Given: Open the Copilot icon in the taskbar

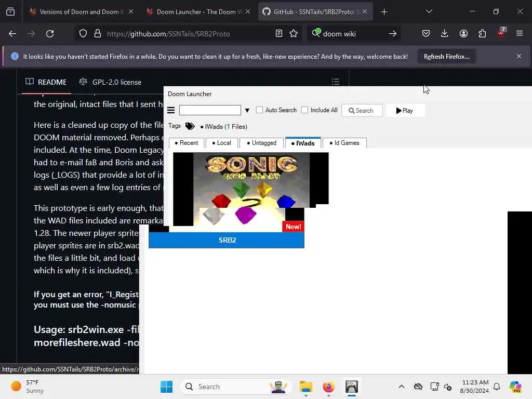Looking at the screenshot, I should (x=515, y=387).
